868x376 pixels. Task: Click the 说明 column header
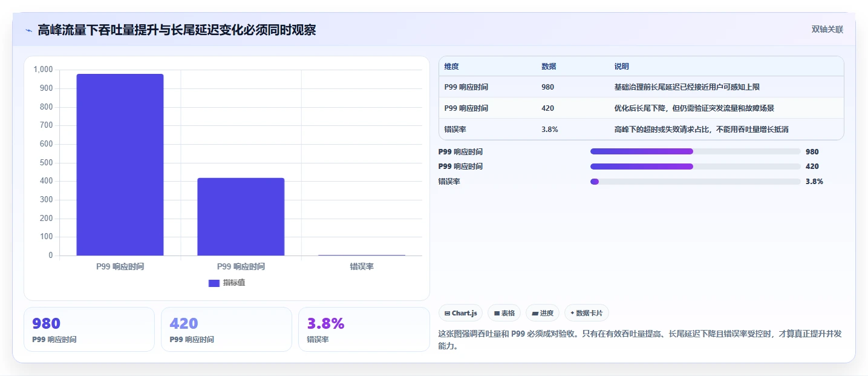tap(622, 67)
